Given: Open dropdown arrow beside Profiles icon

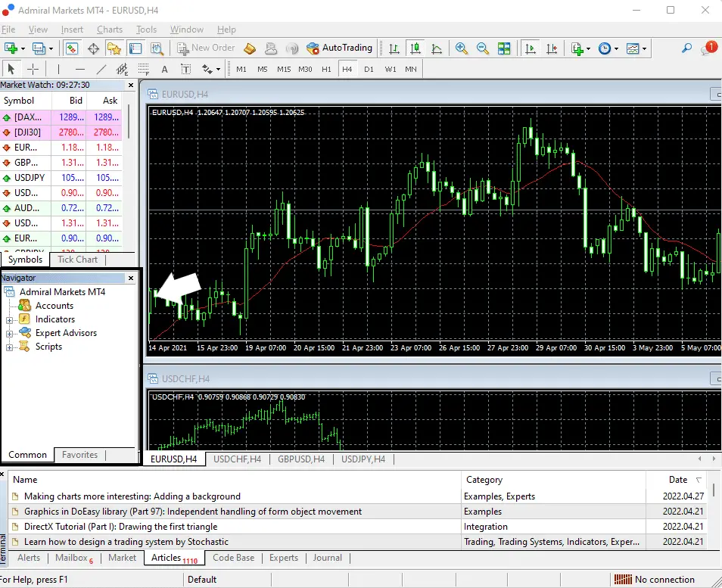Looking at the screenshot, I should [51, 48].
